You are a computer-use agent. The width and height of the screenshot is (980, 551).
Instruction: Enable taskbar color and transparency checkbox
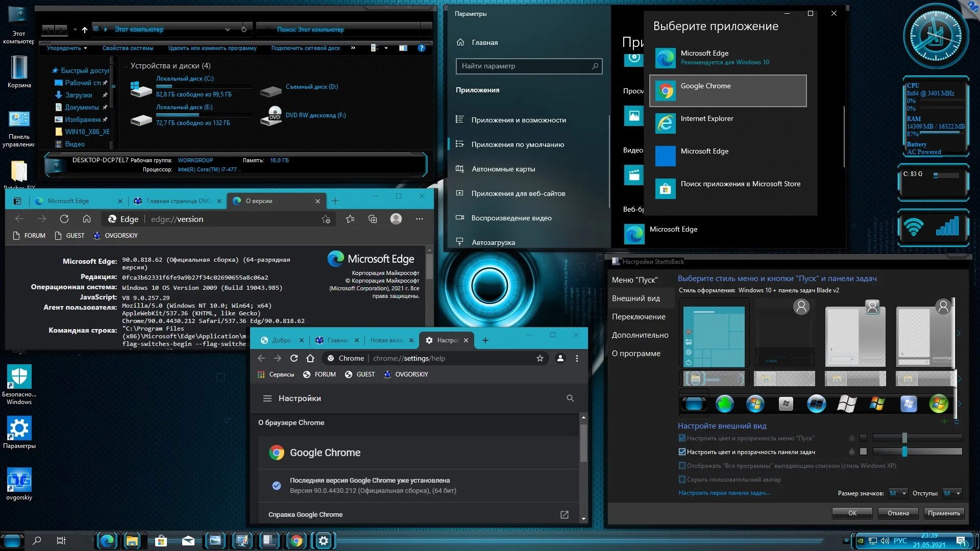pos(682,452)
